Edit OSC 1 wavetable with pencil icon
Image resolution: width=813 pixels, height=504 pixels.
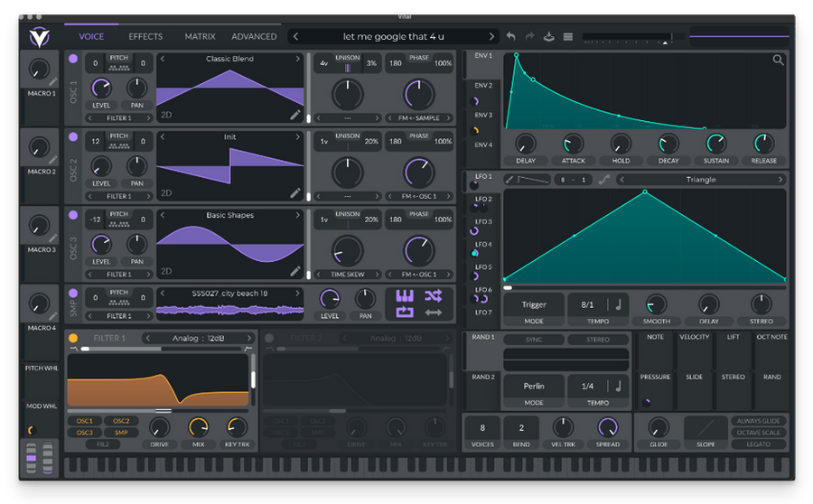295,115
